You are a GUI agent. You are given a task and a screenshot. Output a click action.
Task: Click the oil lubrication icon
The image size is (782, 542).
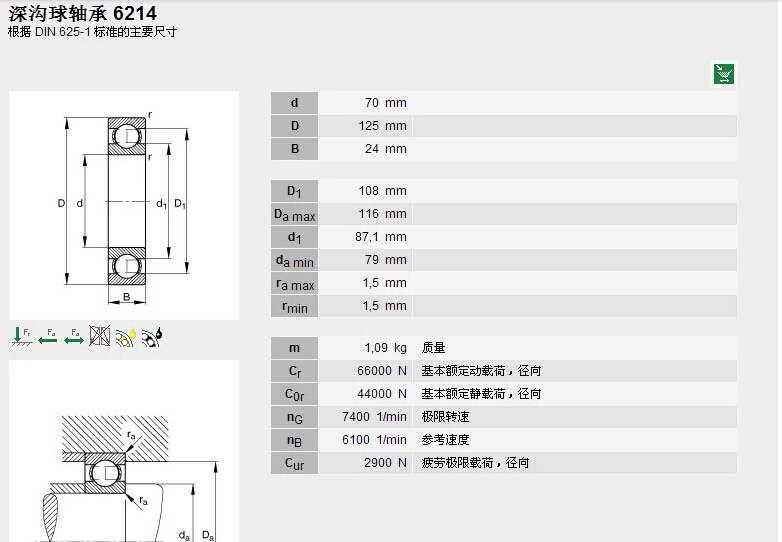pos(152,337)
